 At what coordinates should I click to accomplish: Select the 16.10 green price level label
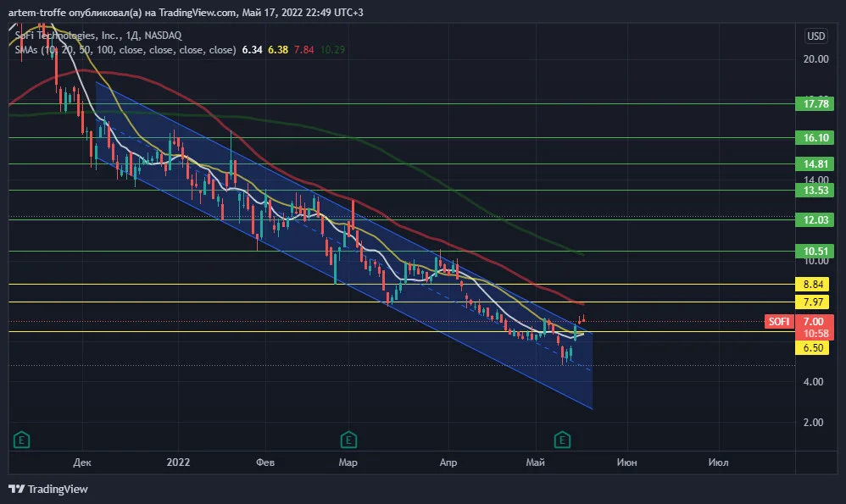(815, 137)
